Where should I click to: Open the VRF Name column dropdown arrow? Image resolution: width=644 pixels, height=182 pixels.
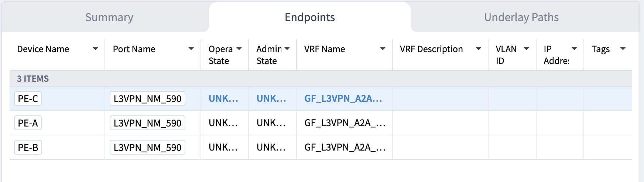click(383, 49)
